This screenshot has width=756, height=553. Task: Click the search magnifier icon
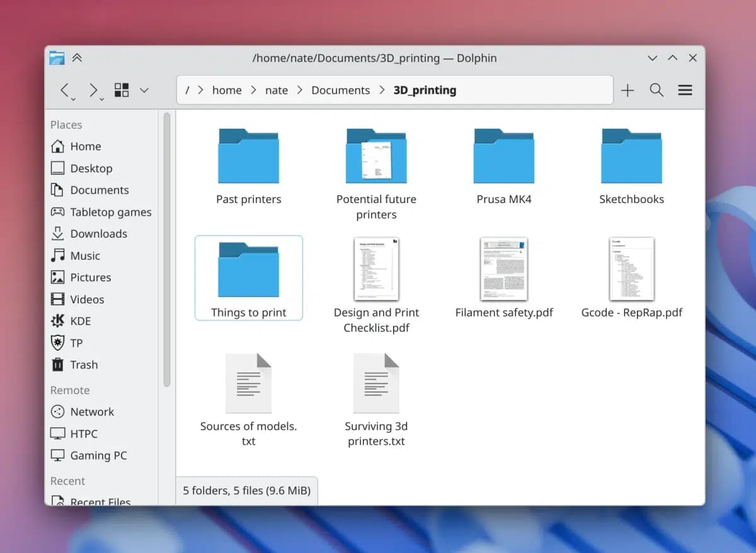click(x=656, y=90)
